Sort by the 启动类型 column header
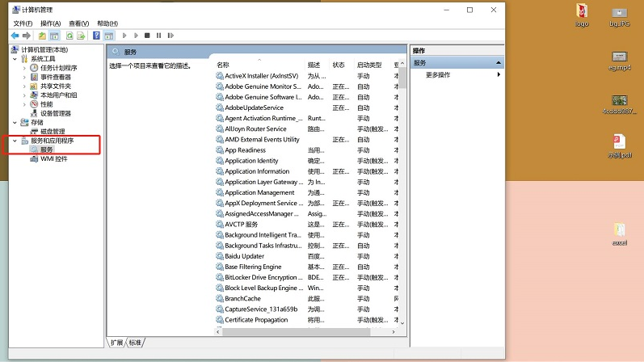 click(369, 65)
